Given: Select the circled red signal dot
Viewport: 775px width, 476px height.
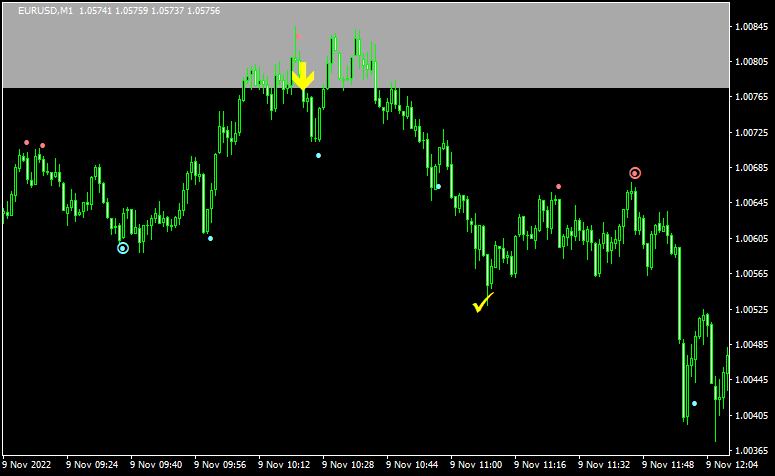Looking at the screenshot, I should pos(635,173).
